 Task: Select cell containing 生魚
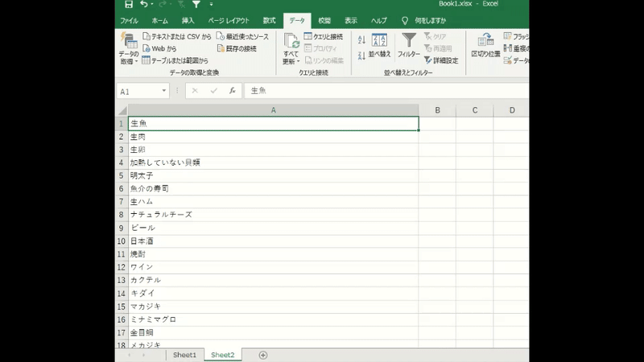point(273,124)
